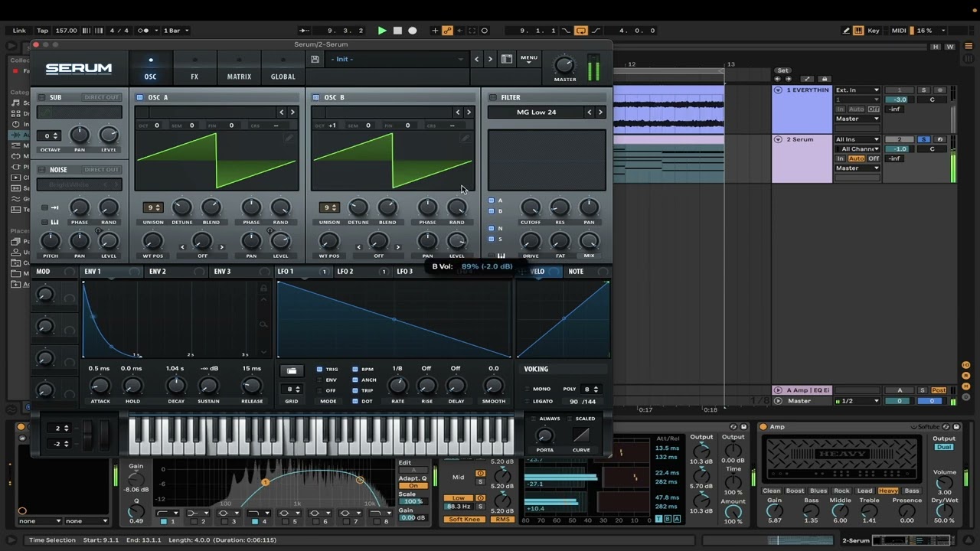Click the Arrangement overdub plus icon
The image size is (980, 551).
pyautogui.click(x=435, y=31)
